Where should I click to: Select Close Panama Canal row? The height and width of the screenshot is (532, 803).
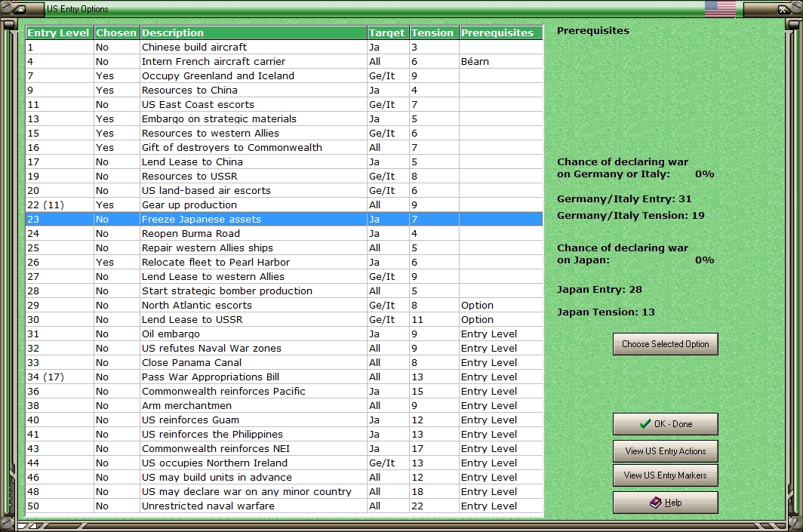pyautogui.click(x=285, y=362)
